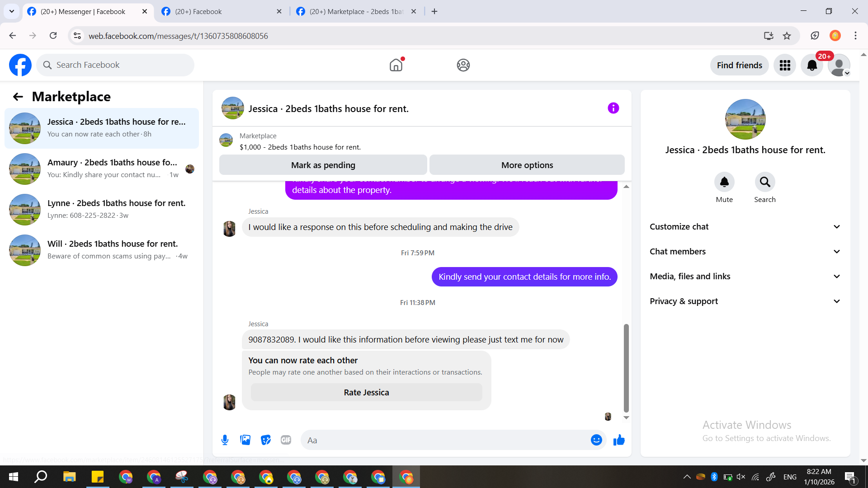Switch to the Marketplace browser tab
The width and height of the screenshot is (868, 488).
[356, 11]
